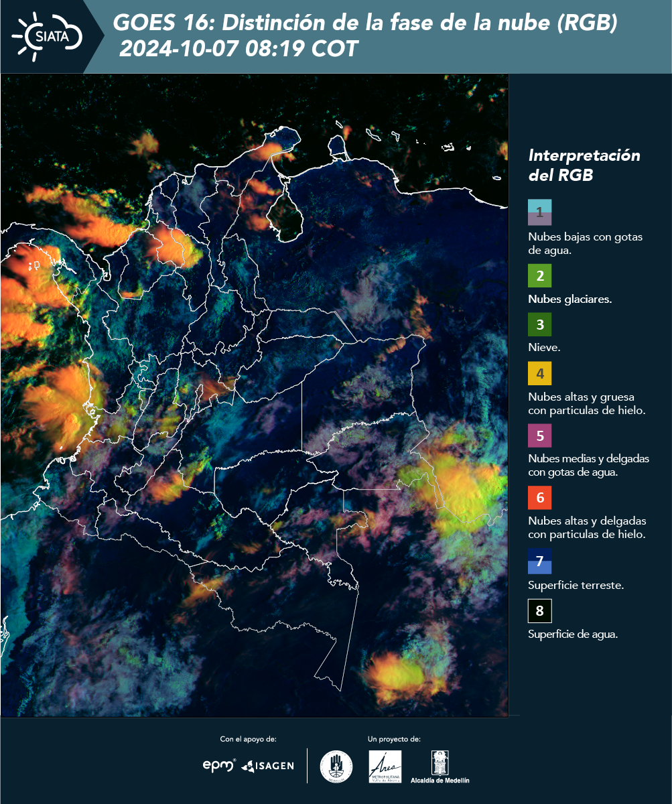672x804 pixels.
Task: Choose the yellow legend swatch number 4
Action: [539, 373]
